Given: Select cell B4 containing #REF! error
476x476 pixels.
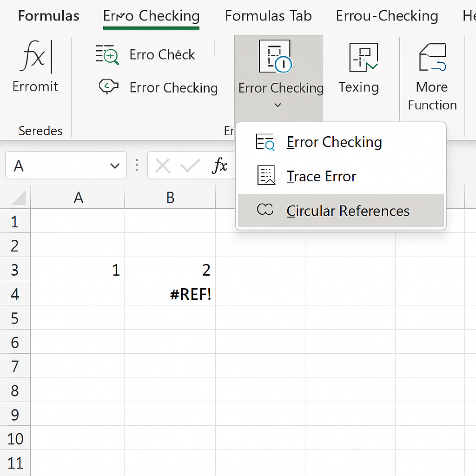Looking at the screenshot, I should pyautogui.click(x=170, y=294).
